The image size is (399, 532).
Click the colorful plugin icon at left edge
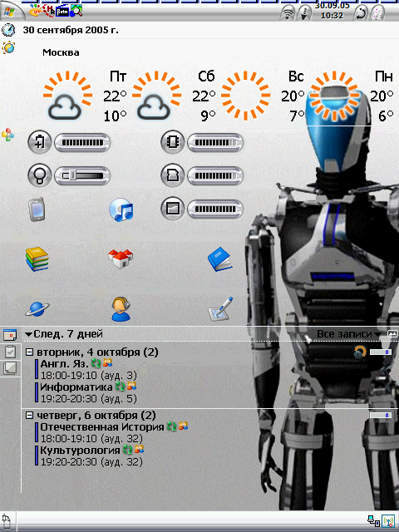[x=7, y=135]
